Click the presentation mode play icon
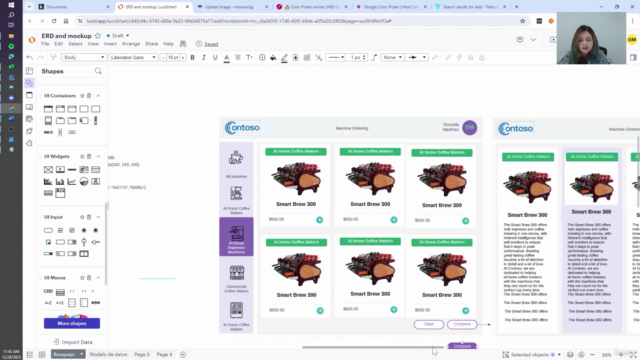This screenshot has width=640, height=360. pos(553,40)
